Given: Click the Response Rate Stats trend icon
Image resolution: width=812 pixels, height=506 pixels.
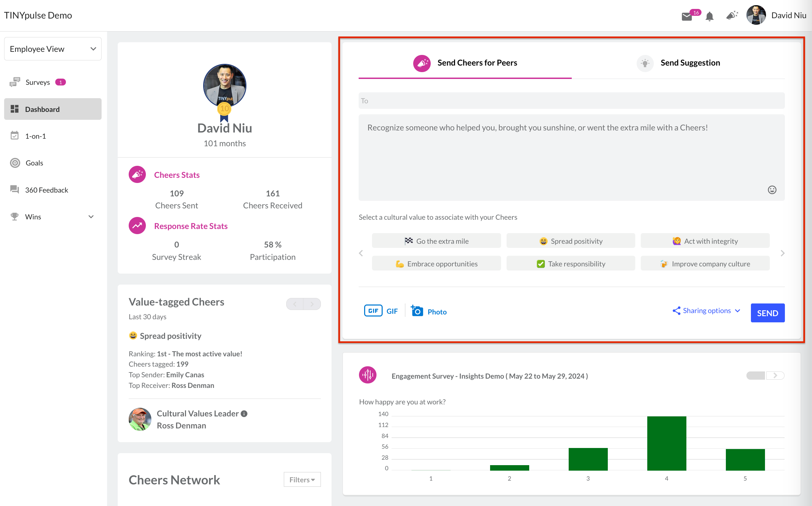Looking at the screenshot, I should 137,226.
